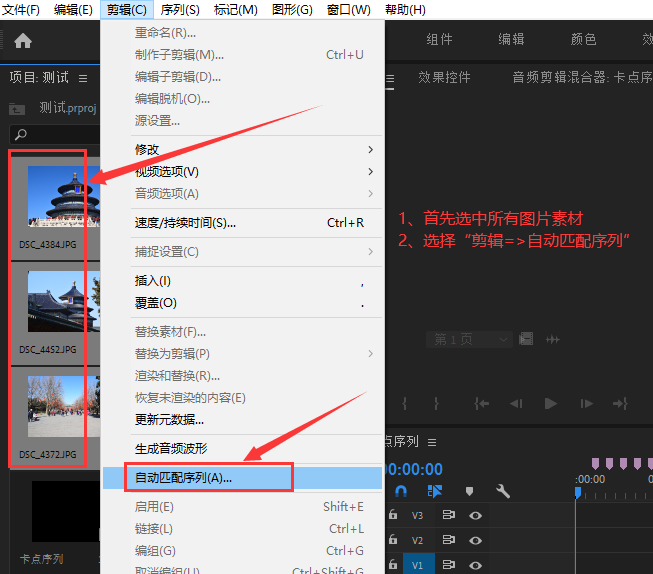Toggle sync lock on V2 track

point(449,540)
